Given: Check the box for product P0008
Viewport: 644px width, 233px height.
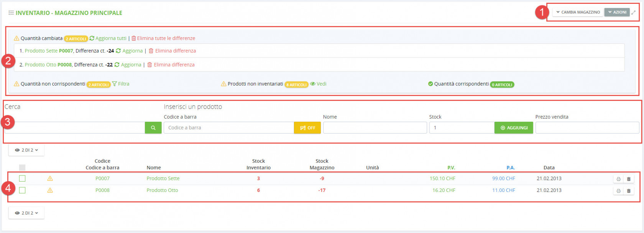Looking at the screenshot, I should (22, 190).
